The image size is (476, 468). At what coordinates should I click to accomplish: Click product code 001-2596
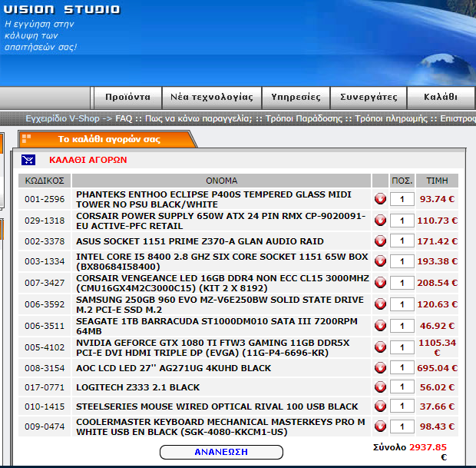[45, 199]
